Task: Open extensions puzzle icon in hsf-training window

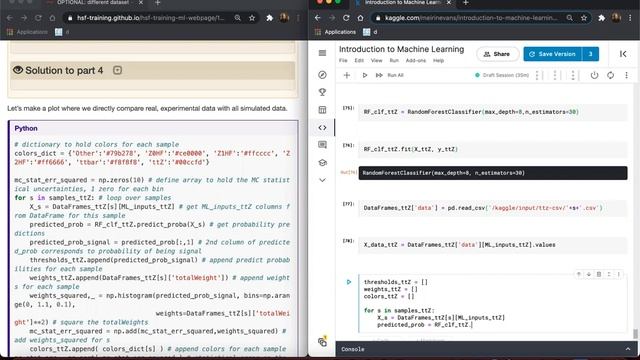Action: coord(269,18)
